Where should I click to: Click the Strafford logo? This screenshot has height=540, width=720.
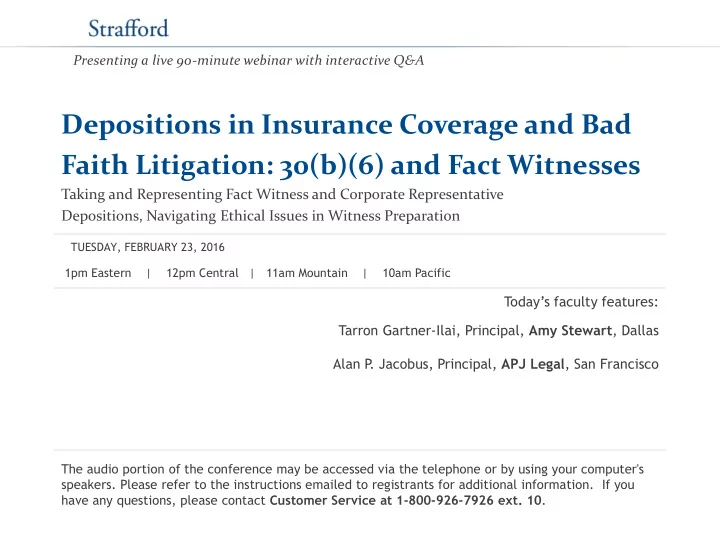[128, 28]
